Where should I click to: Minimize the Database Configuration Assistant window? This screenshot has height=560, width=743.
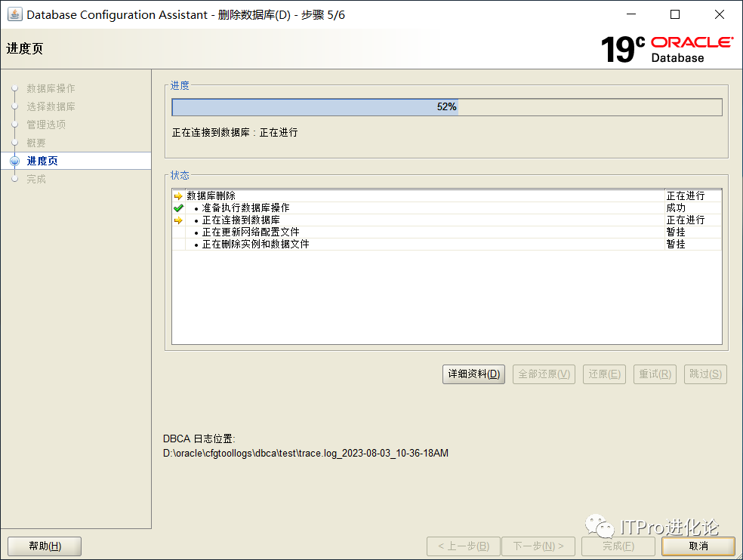tap(631, 14)
